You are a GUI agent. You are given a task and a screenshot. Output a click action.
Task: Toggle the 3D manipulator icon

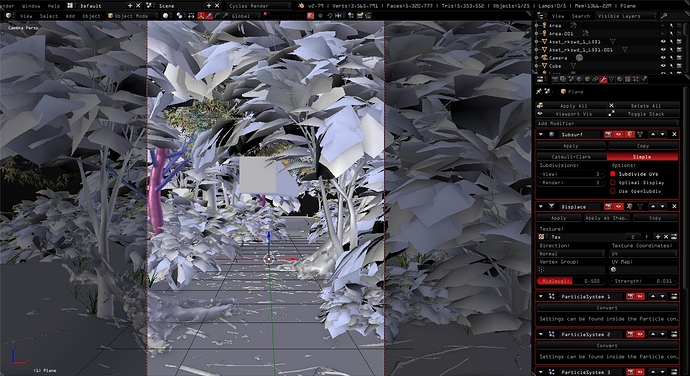[x=201, y=16]
